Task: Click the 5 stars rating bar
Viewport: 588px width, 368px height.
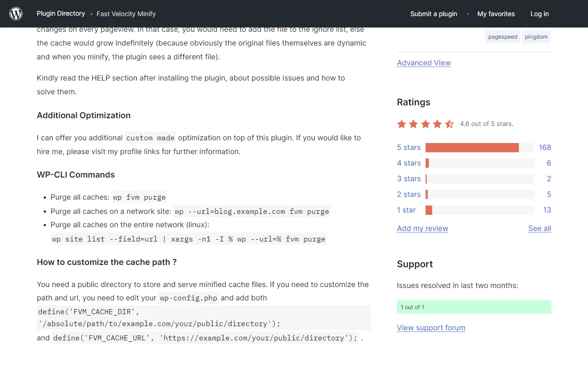Action: [x=480, y=148]
